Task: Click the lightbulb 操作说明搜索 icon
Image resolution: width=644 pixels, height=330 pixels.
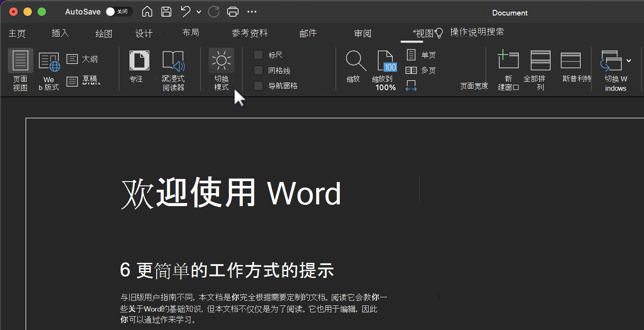Action: point(439,33)
